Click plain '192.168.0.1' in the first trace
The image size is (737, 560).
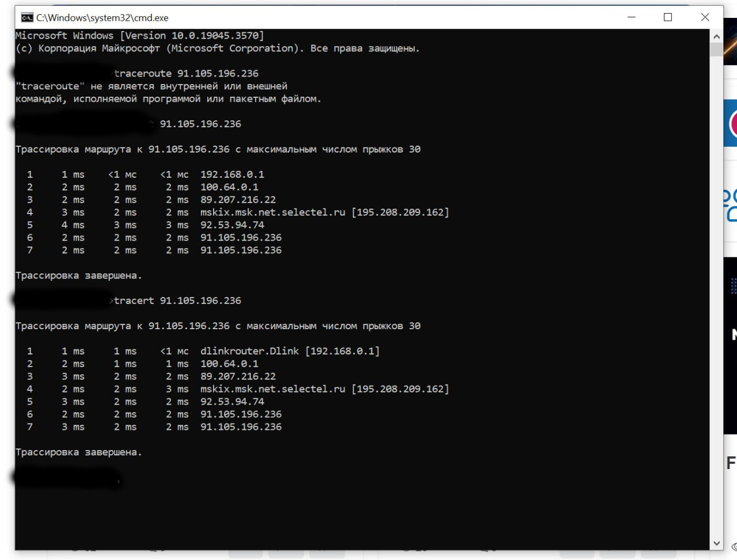232,174
